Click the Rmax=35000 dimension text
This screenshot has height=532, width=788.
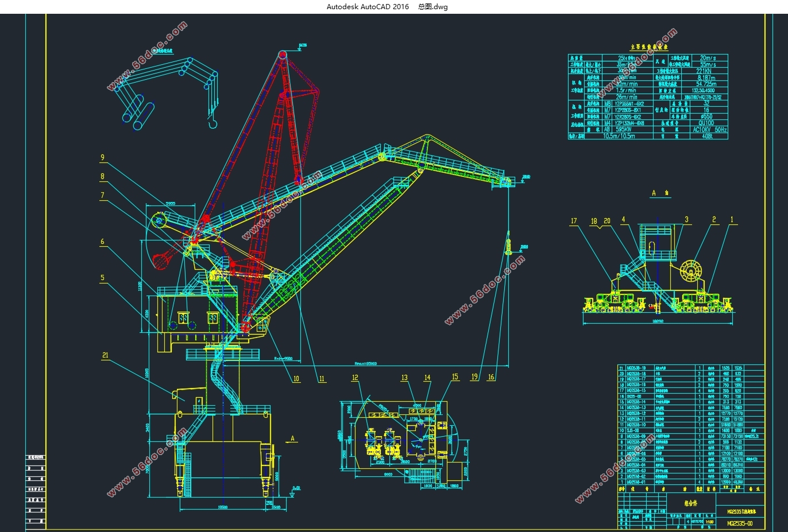(366, 363)
